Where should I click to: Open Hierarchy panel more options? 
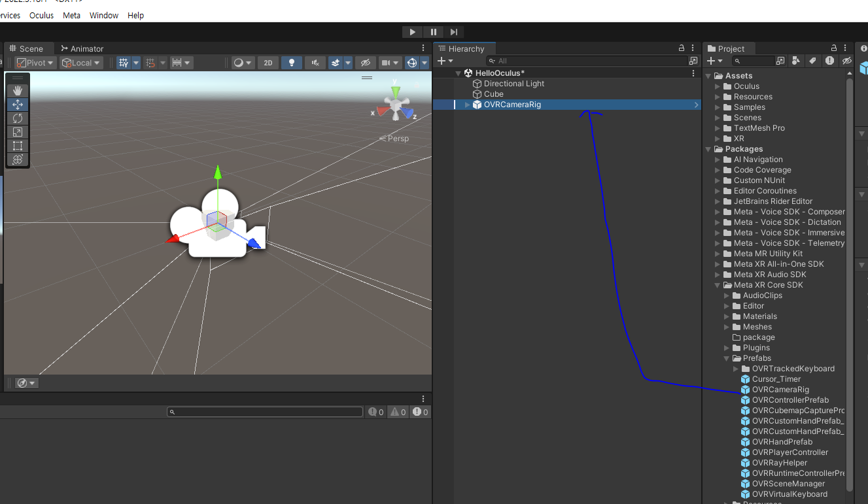[694, 48]
